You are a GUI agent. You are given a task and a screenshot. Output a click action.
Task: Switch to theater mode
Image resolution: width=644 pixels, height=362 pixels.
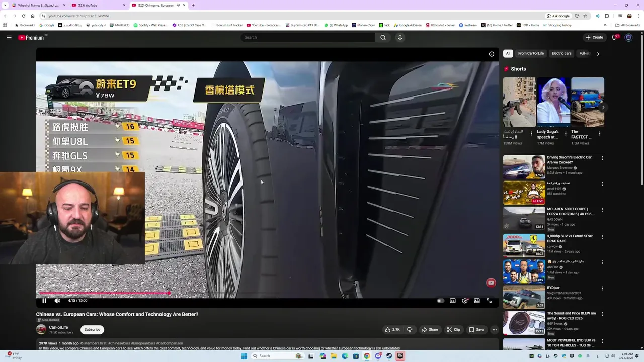pos(477,301)
